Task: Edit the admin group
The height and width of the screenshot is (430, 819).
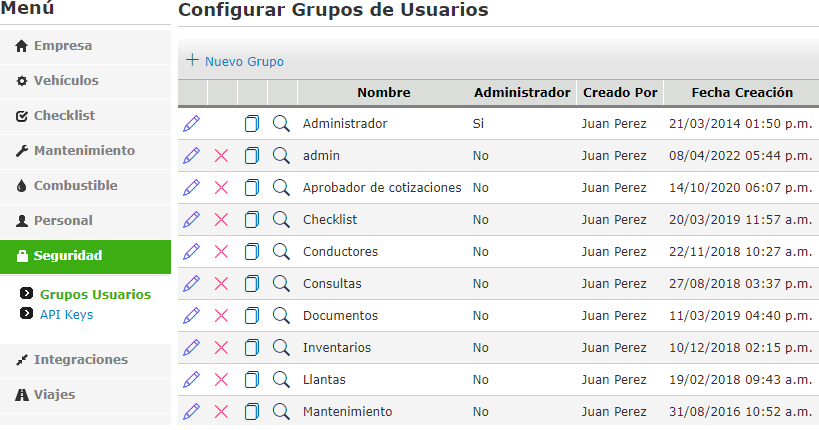Action: coord(192,156)
